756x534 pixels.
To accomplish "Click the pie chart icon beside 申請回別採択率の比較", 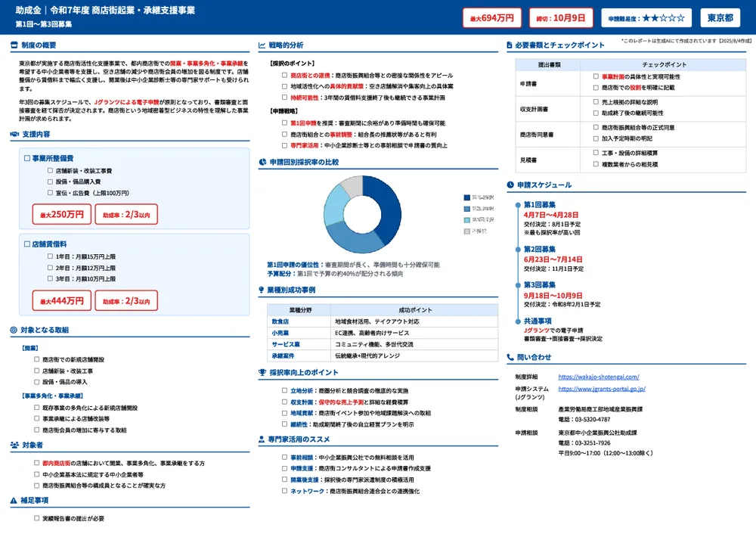I will click(x=262, y=162).
